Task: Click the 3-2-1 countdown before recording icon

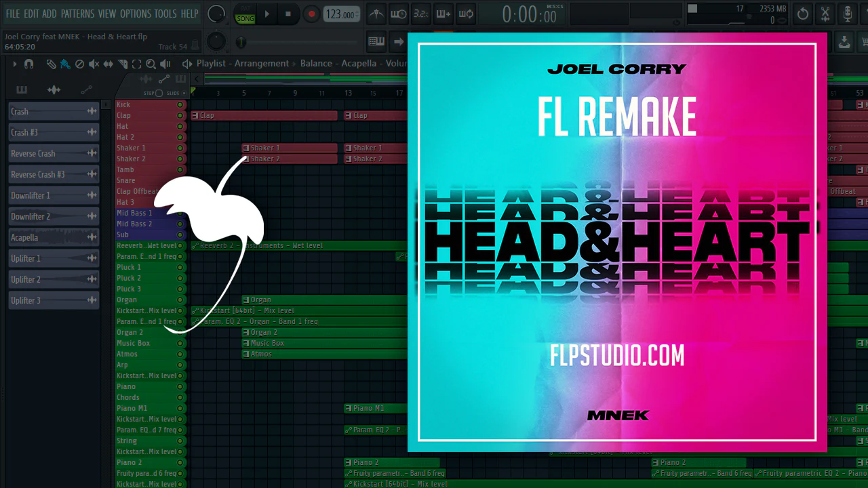Action: tap(421, 14)
